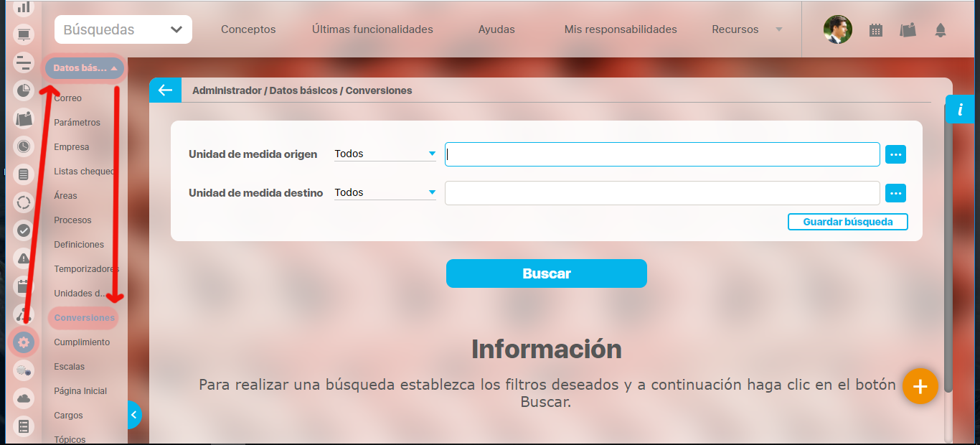The width and height of the screenshot is (980, 445).
Task: Click the blue back arrow button
Action: [x=165, y=90]
